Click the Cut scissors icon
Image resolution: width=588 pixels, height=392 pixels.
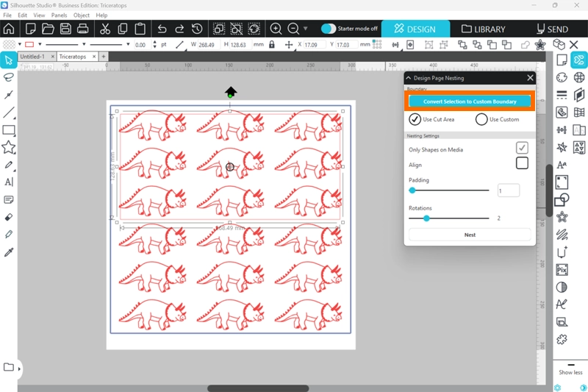(104, 29)
